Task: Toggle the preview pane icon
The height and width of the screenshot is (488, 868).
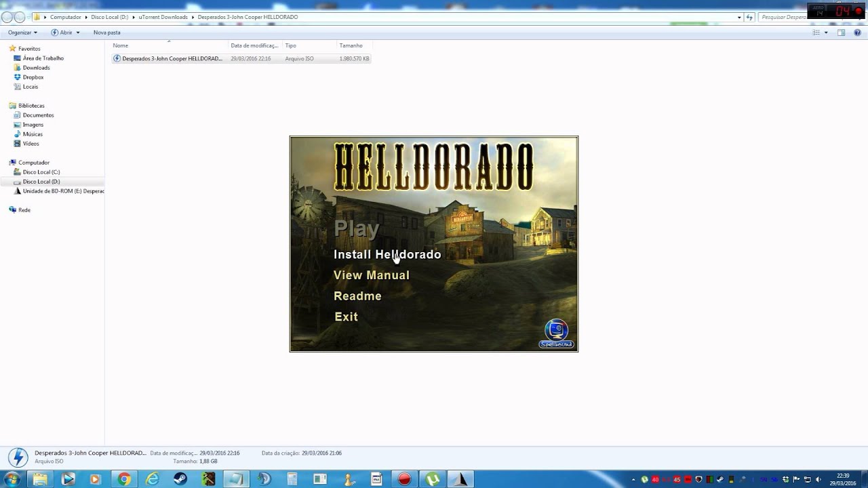Action: pos(842,33)
